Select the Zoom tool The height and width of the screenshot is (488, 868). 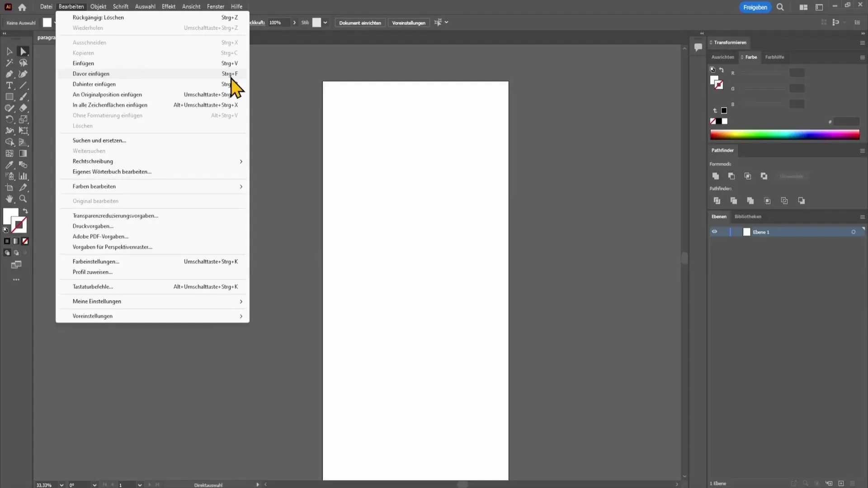pyautogui.click(x=23, y=199)
